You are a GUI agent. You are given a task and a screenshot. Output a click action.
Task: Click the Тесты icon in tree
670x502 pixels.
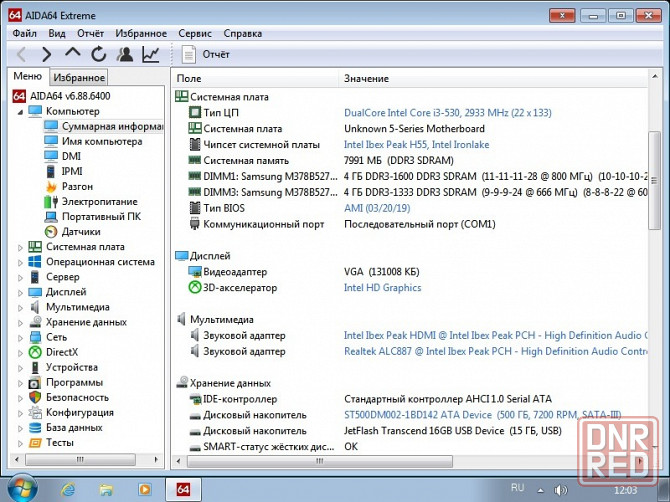coord(35,443)
